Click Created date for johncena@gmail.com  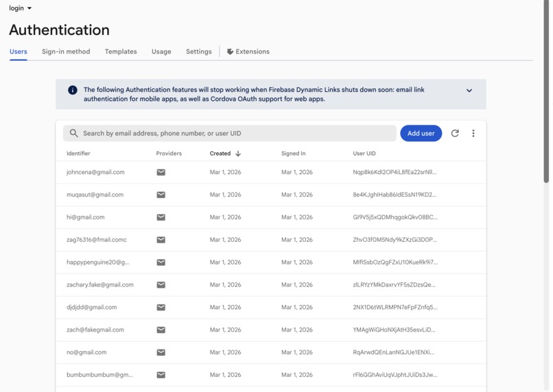(225, 172)
